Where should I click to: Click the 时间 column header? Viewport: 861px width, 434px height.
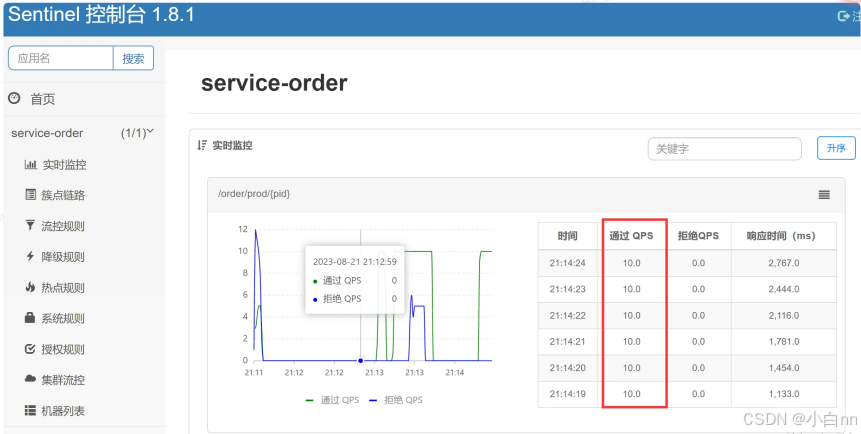click(x=567, y=236)
